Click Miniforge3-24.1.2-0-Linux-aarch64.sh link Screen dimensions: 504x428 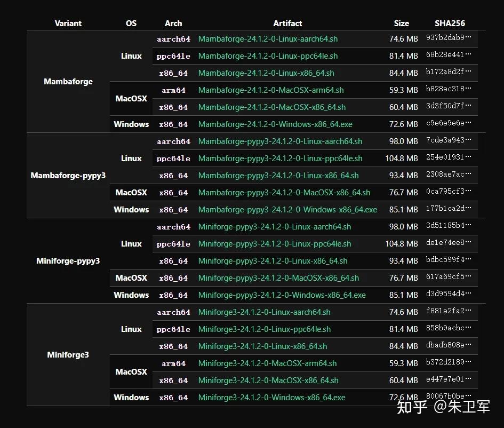265,312
